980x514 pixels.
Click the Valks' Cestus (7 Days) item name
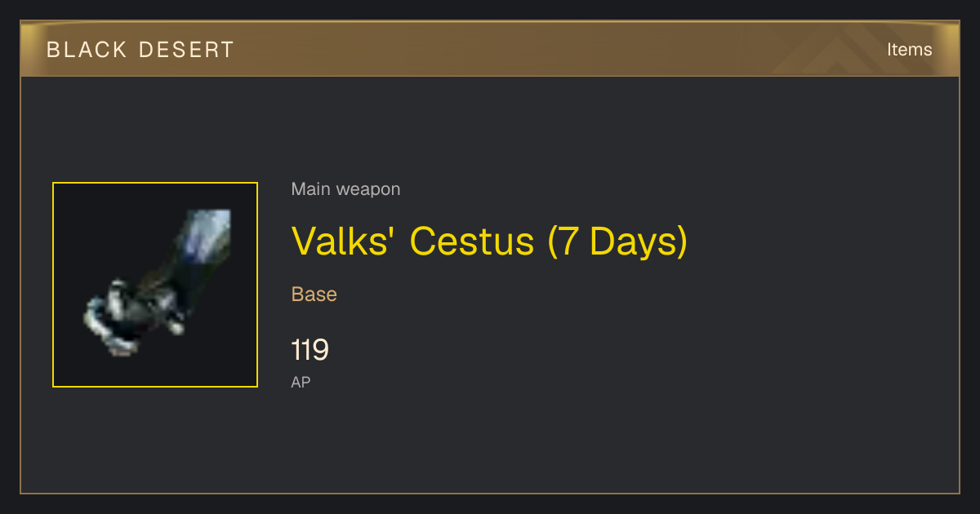489,241
